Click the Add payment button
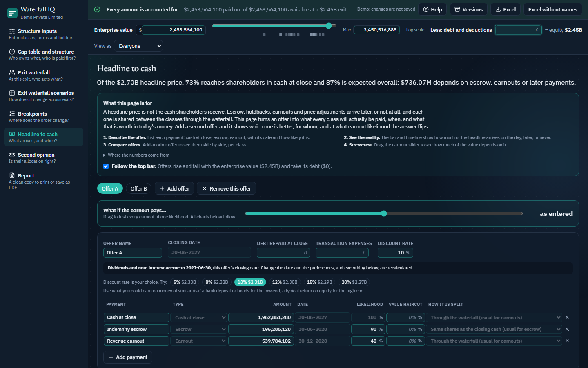The width and height of the screenshot is (588, 368). (128, 357)
